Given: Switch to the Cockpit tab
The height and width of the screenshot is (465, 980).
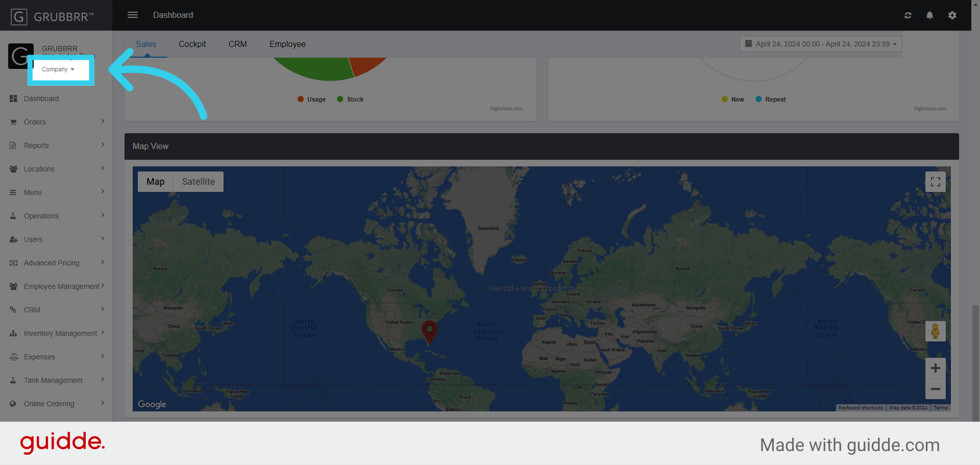Looking at the screenshot, I should tap(192, 44).
